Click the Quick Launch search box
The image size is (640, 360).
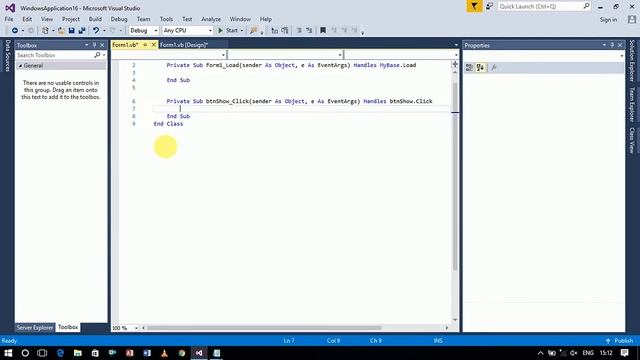(544, 7)
